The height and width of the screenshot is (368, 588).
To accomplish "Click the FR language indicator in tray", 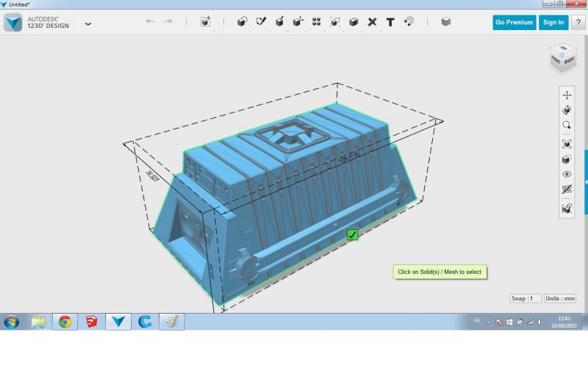I will click(476, 321).
